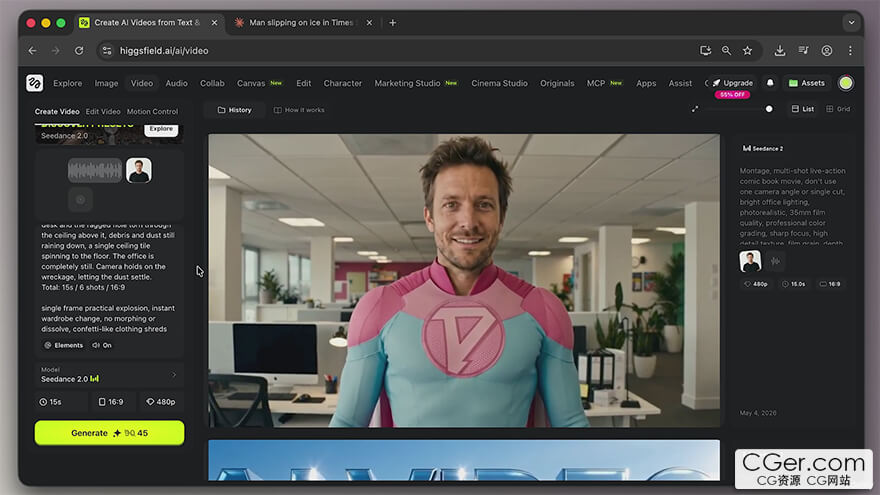Click the Upgrade button
The image size is (880, 495).
732,83
